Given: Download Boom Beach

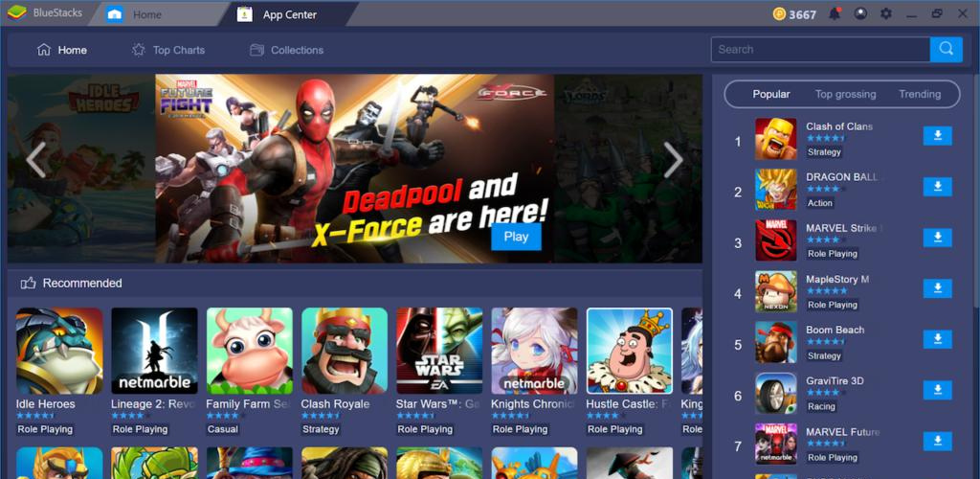Looking at the screenshot, I should coord(937,339).
